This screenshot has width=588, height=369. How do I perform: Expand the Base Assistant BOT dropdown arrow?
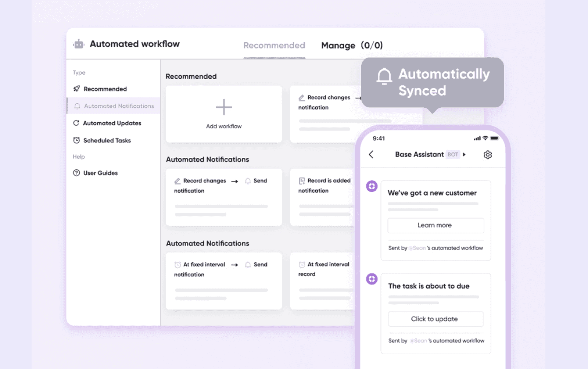[x=465, y=155]
